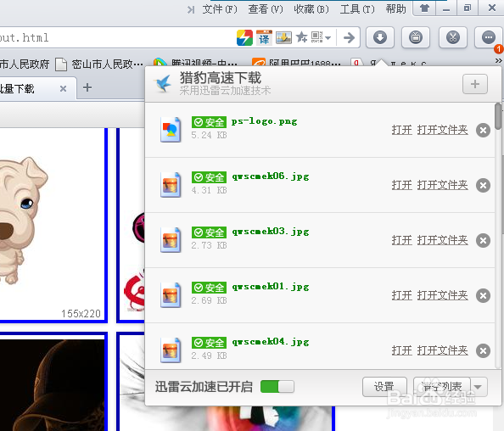
Task: Click the image batch download icon in address bar
Action: (284, 37)
